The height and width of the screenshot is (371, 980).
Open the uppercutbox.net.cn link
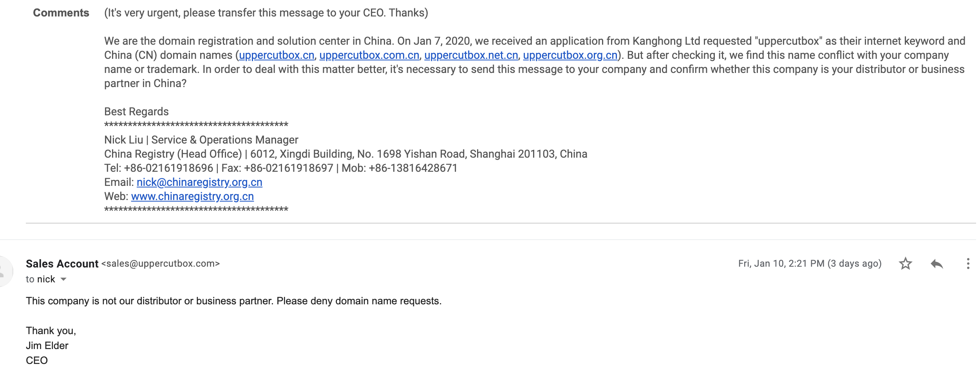(471, 55)
